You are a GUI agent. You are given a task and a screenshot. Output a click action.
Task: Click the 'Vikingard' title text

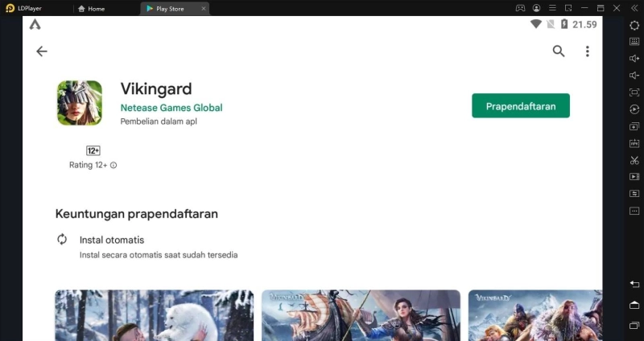pyautogui.click(x=156, y=88)
